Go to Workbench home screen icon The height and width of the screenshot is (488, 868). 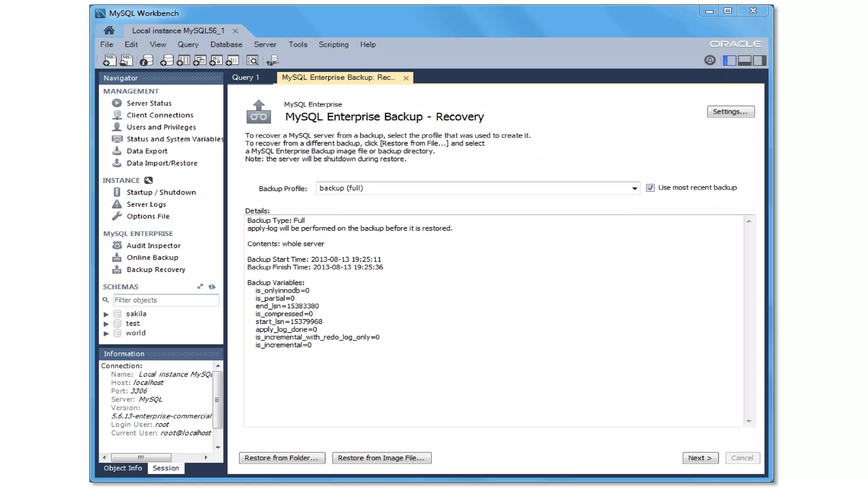pos(109,30)
